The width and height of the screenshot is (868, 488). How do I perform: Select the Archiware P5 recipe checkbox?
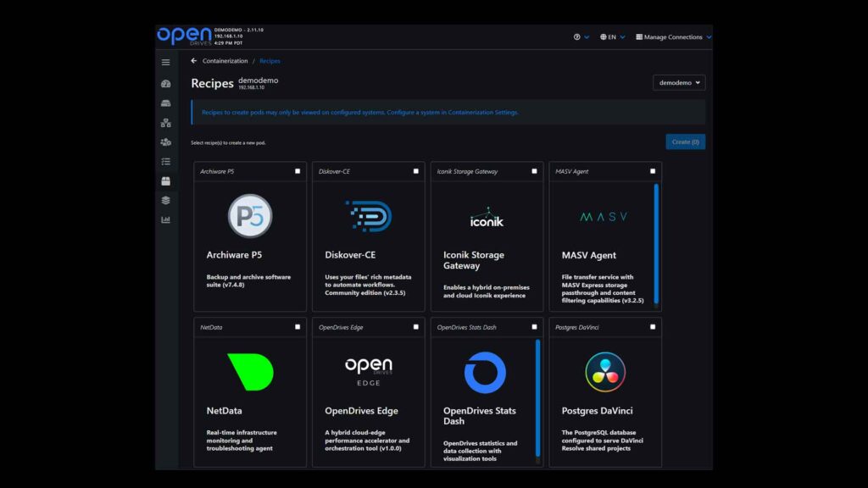coord(298,171)
